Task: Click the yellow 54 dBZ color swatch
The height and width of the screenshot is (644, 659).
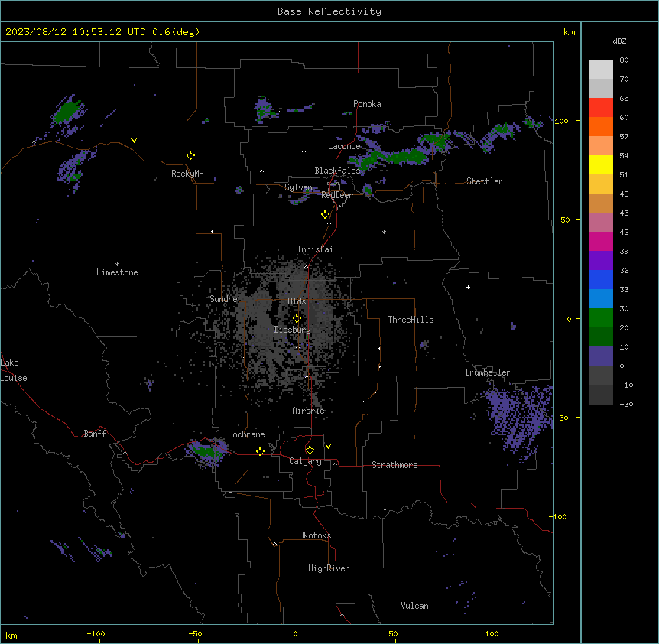Action: pyautogui.click(x=601, y=164)
